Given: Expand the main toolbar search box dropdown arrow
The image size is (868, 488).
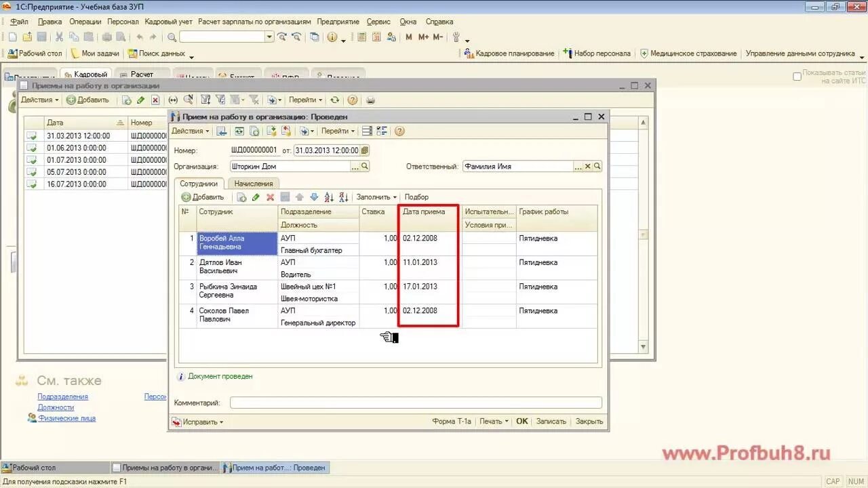Looking at the screenshot, I should click(269, 37).
